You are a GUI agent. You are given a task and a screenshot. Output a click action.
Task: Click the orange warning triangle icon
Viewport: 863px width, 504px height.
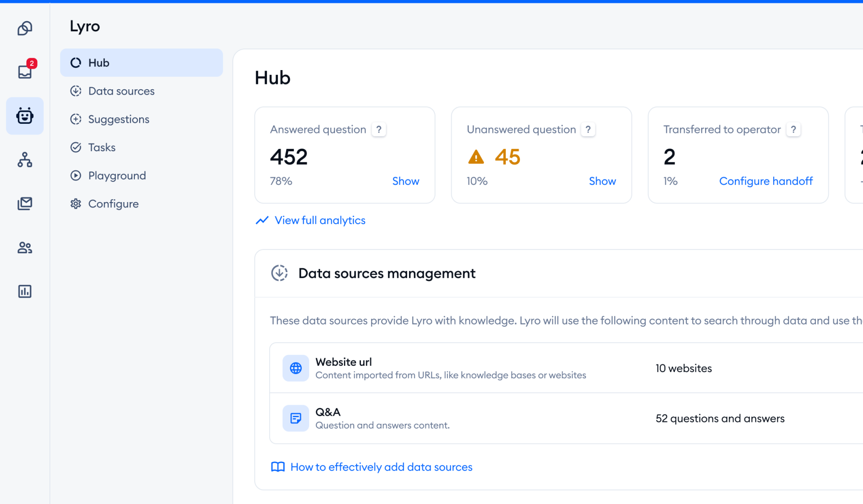coord(476,157)
